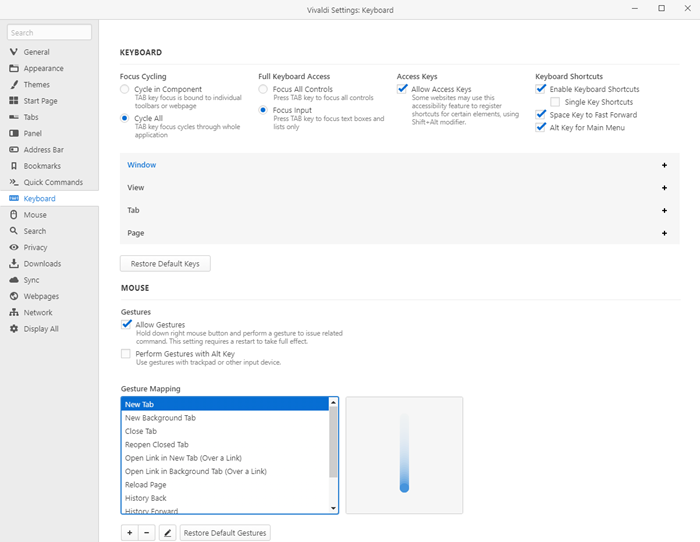Select Focus Input radio button

tap(263, 110)
